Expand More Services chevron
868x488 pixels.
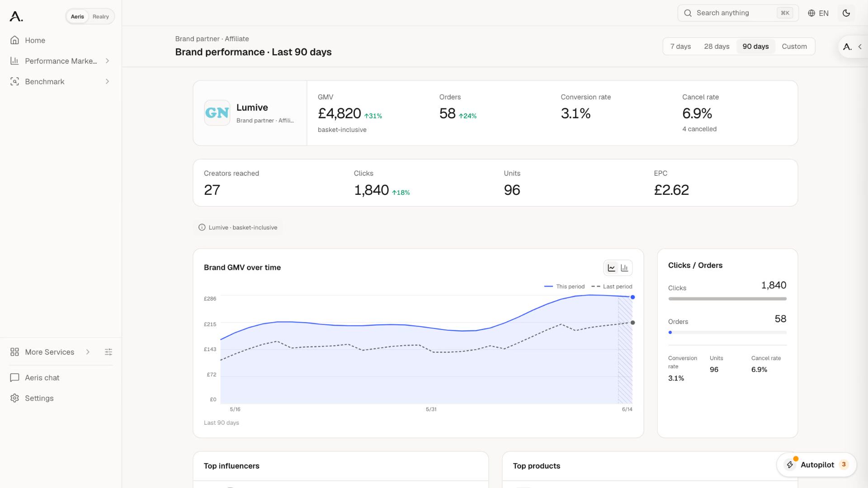(x=88, y=352)
